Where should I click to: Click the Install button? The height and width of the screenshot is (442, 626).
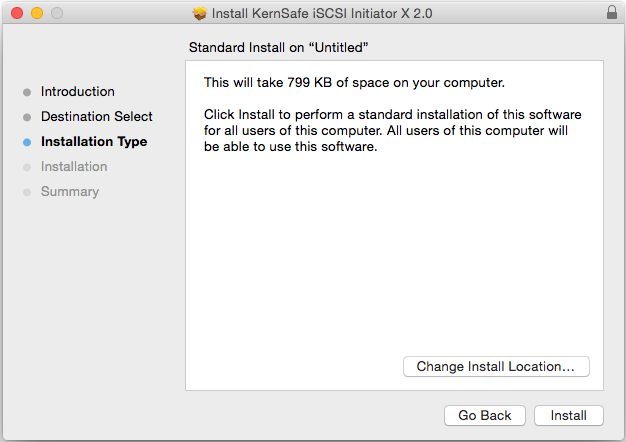(x=569, y=416)
